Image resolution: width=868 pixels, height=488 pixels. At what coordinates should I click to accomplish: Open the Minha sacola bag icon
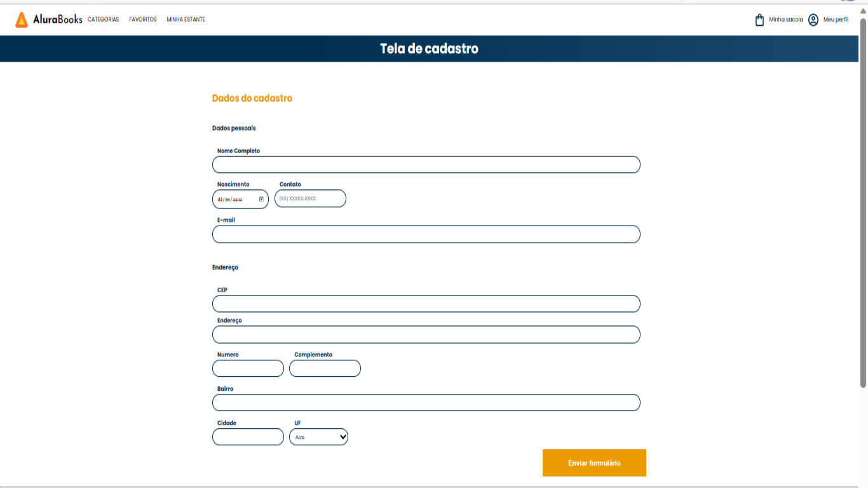[x=758, y=20]
